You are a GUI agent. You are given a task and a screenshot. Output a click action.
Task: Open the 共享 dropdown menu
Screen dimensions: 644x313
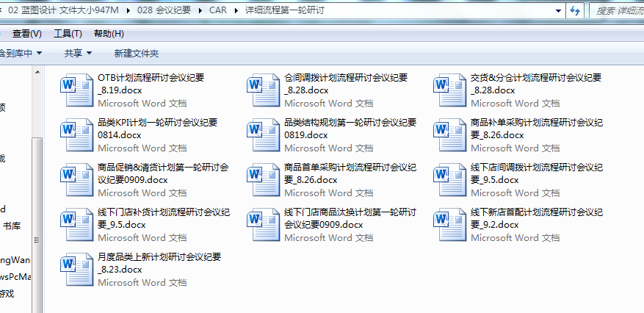click(78, 53)
